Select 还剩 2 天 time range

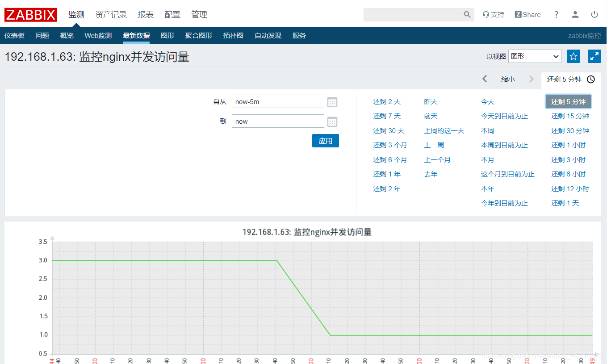pyautogui.click(x=387, y=102)
